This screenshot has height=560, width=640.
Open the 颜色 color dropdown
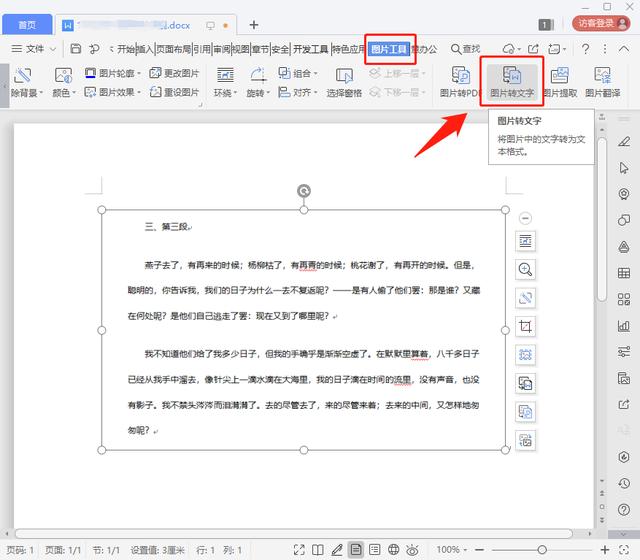64,82
